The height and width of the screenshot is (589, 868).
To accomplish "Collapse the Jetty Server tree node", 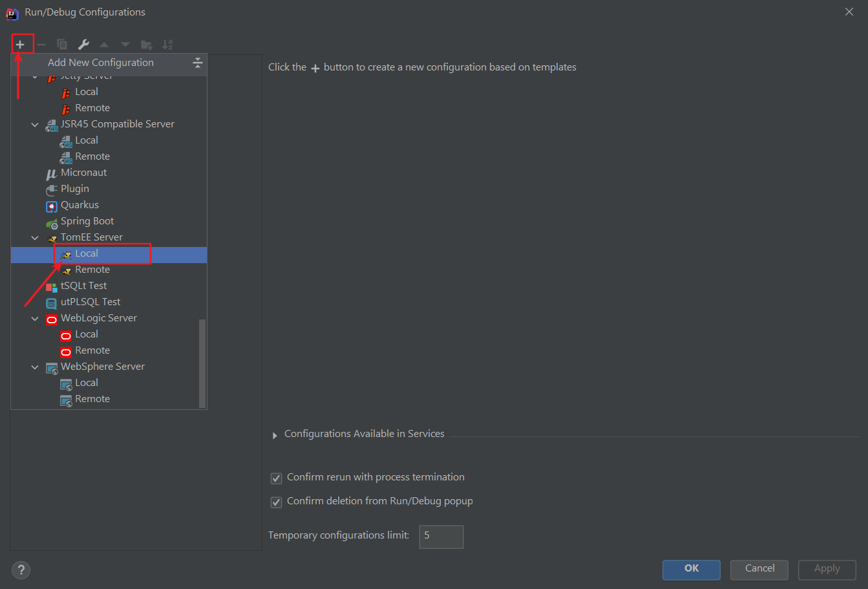I will (35, 76).
